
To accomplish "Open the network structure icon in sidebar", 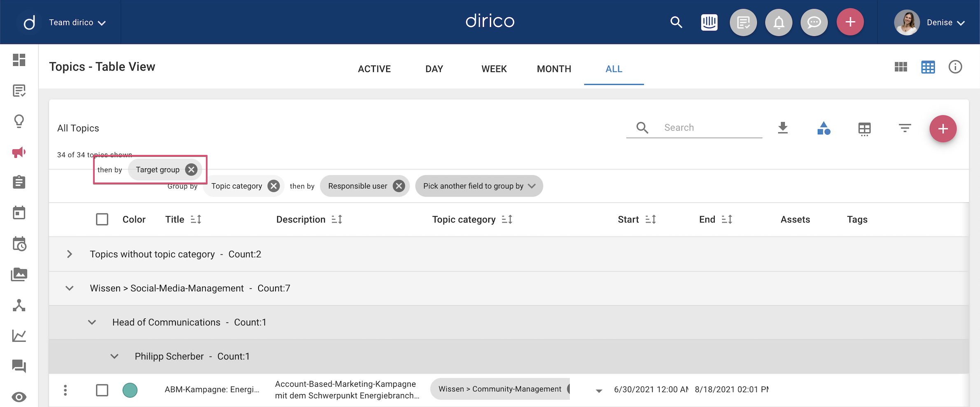I will [19, 305].
